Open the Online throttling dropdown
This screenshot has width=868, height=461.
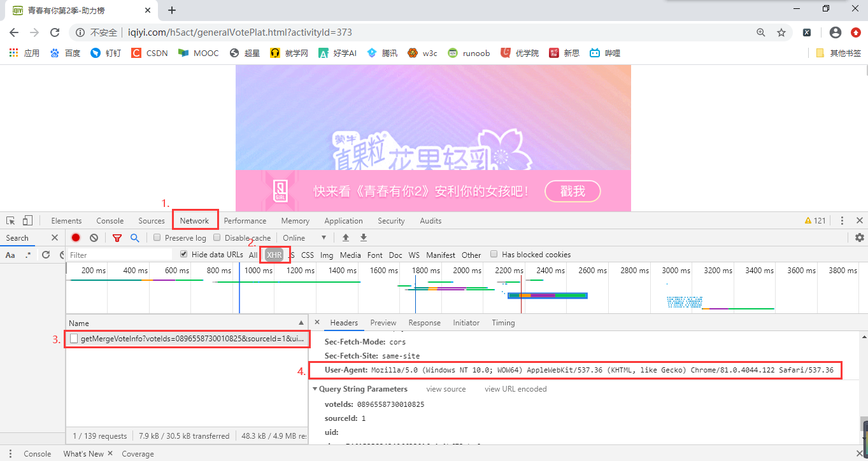[x=304, y=238]
